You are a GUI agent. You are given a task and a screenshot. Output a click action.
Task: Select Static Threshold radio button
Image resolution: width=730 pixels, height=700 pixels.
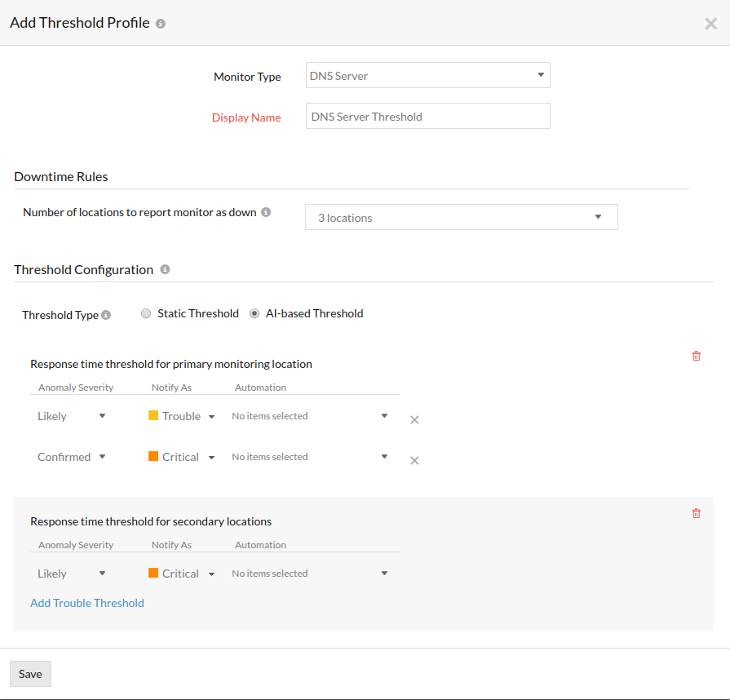point(146,313)
